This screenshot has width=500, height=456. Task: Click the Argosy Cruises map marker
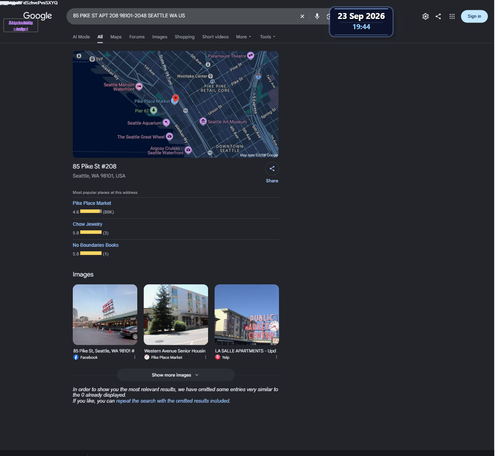pyautogui.click(x=188, y=150)
